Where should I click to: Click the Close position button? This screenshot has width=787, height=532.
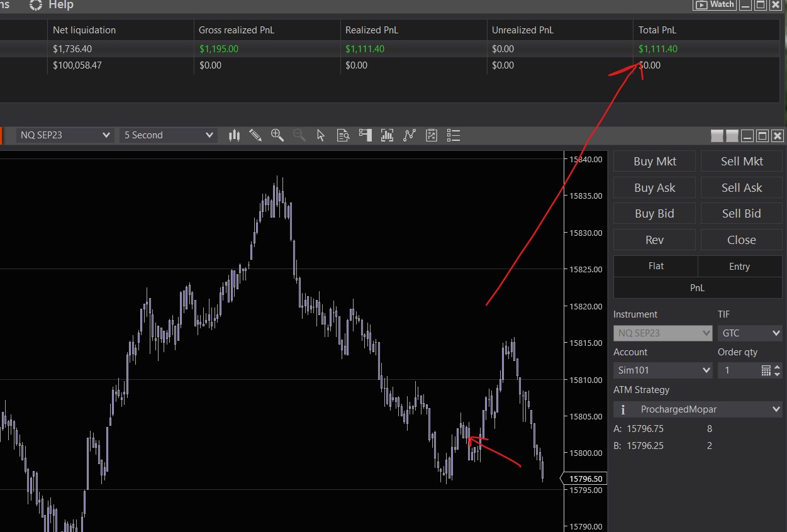click(741, 240)
